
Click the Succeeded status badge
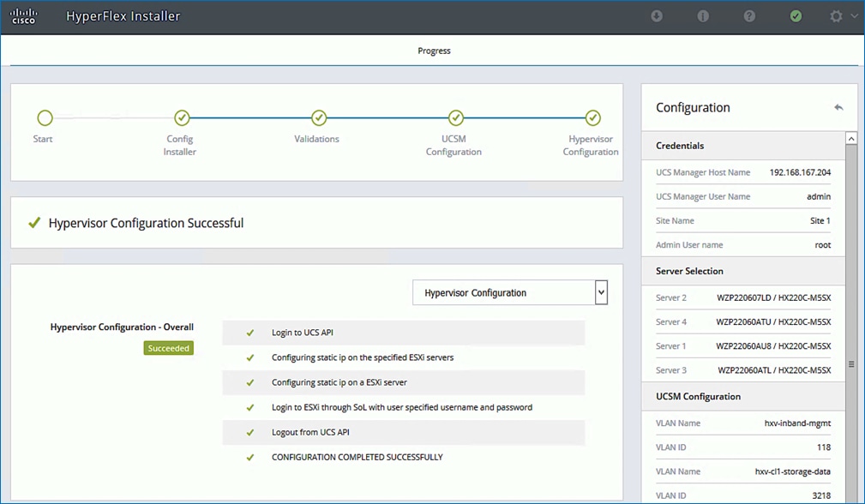[x=168, y=348]
